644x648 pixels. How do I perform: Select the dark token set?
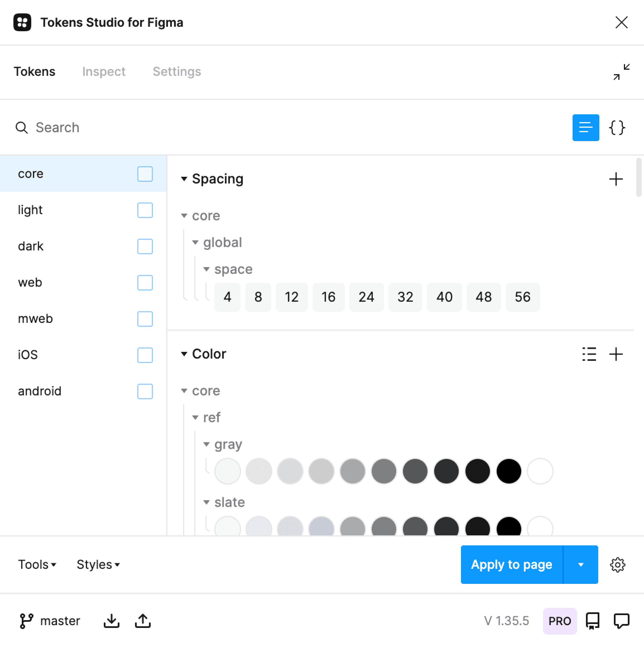(83, 246)
